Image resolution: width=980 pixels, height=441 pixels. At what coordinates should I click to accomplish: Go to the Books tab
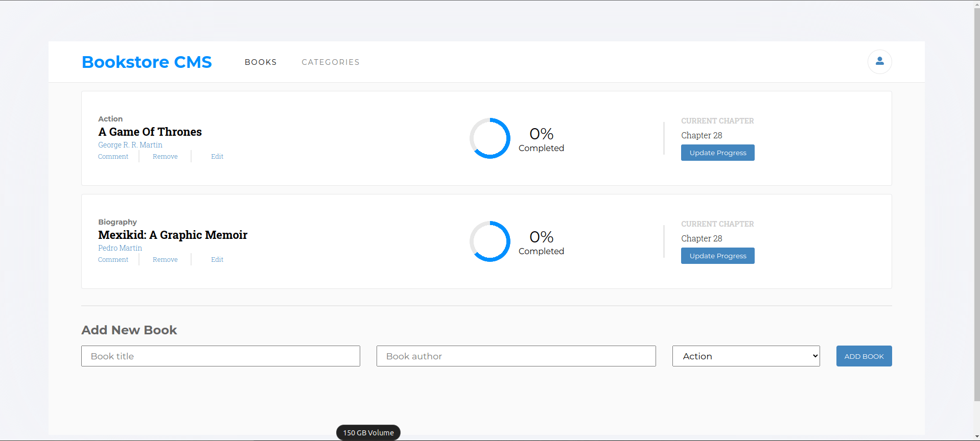(261, 62)
